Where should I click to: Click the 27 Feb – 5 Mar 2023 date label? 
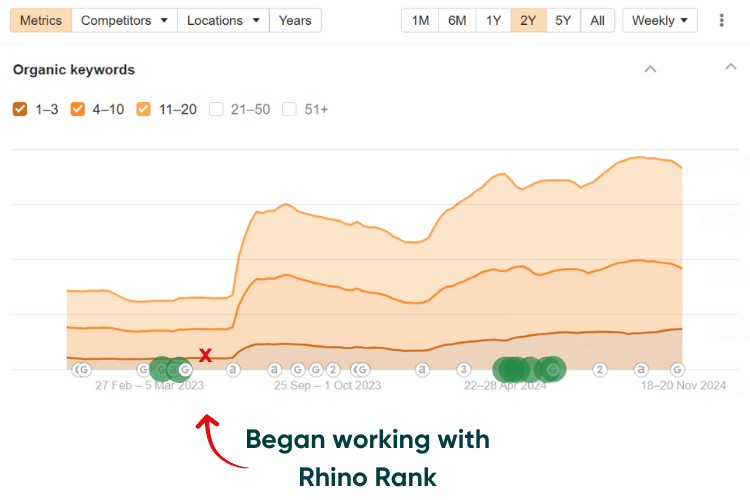pos(149,386)
